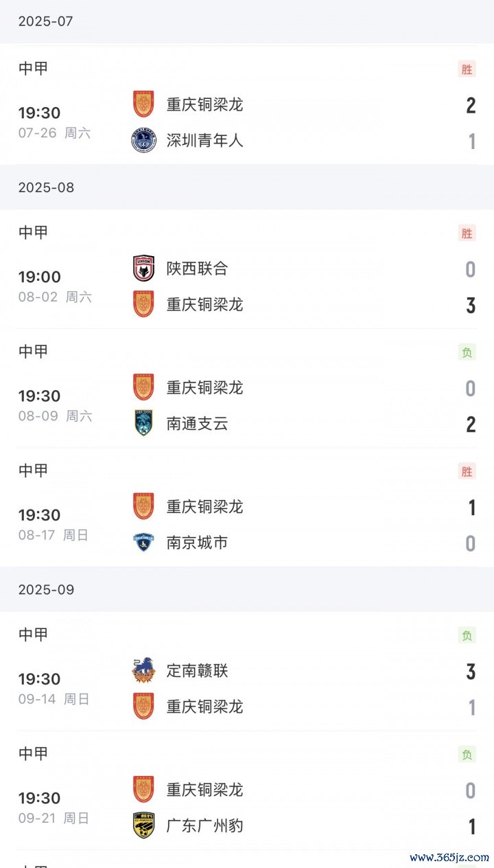Tap the 广东广州豹 team name
Viewport: 494px width, 868px height.
click(204, 825)
